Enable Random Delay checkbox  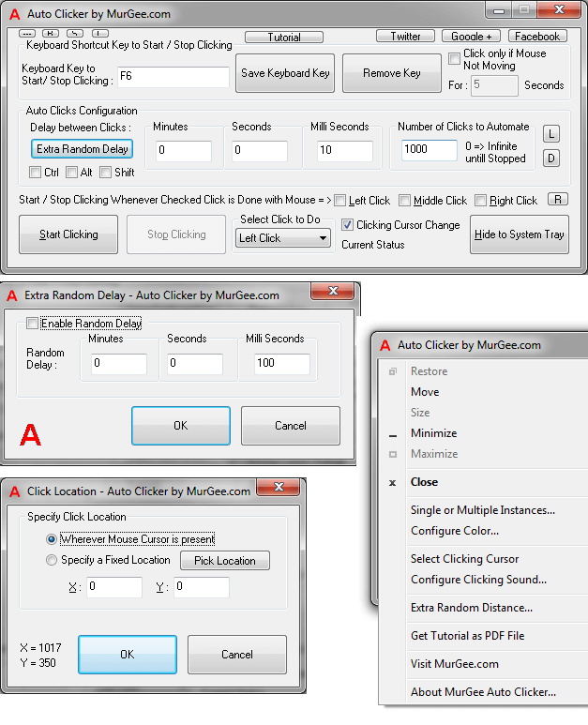[x=32, y=324]
